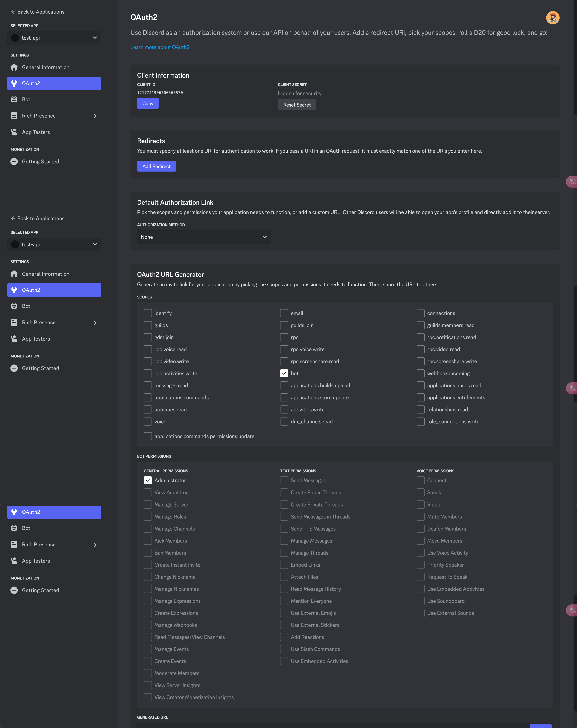This screenshot has height=728, width=577.
Task: Check the Manage Server permission
Action: click(x=148, y=504)
